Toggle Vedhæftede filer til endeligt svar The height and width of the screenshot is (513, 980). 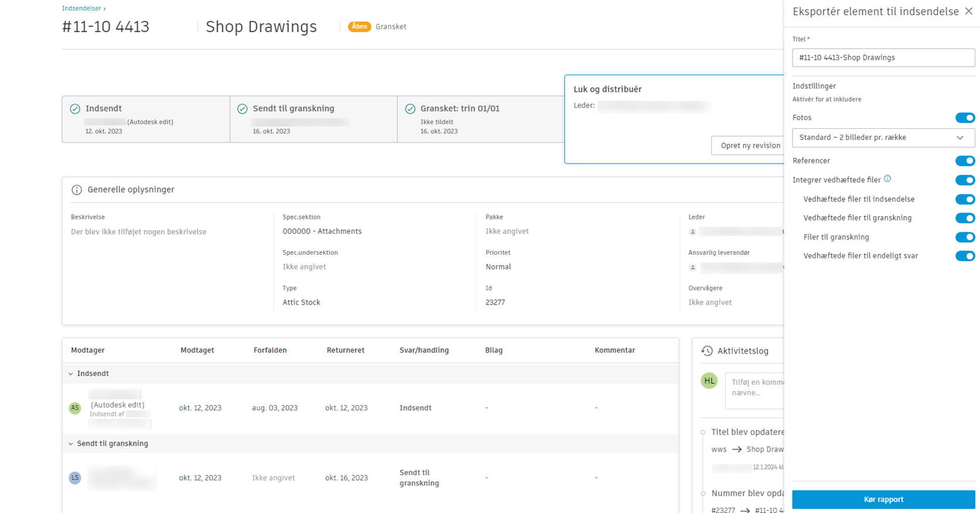pos(965,256)
